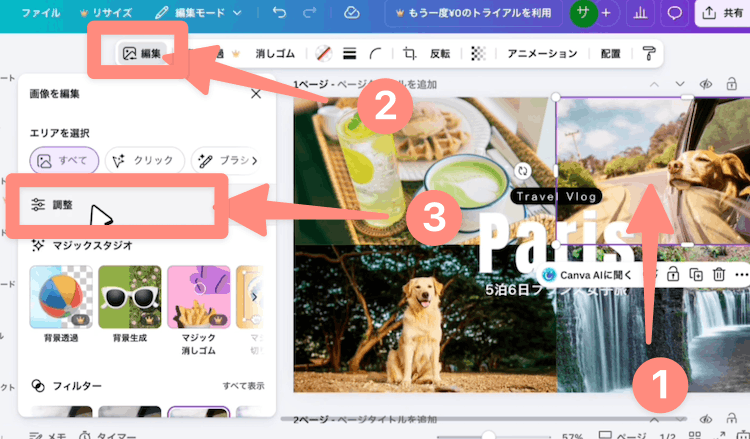The width and height of the screenshot is (750, 439).
Task: Open the 編集モード dropdown
Action: coord(198,13)
